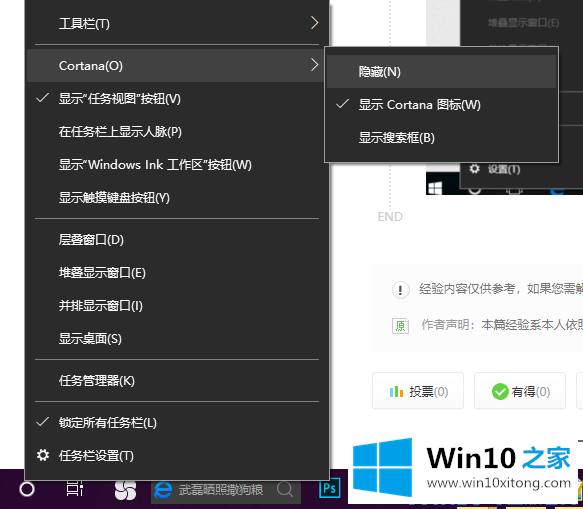
Task: Click the gear icon next to 设置(T) in background
Action: point(474,169)
